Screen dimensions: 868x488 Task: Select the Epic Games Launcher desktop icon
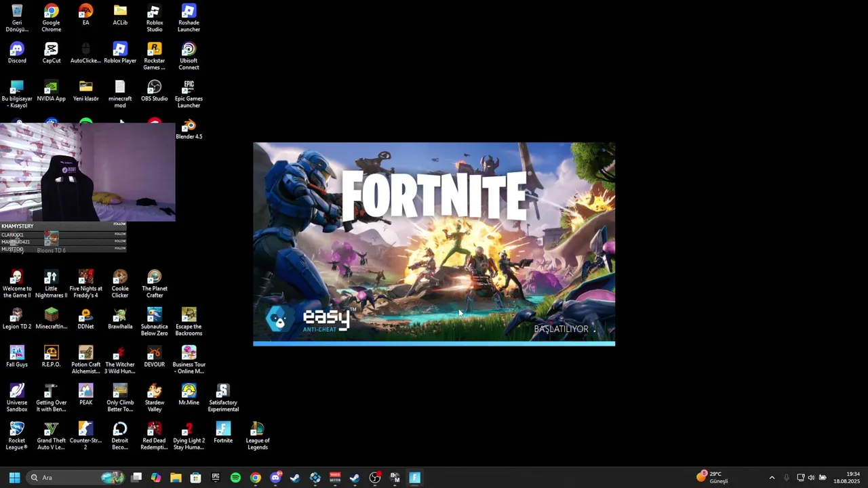click(189, 94)
